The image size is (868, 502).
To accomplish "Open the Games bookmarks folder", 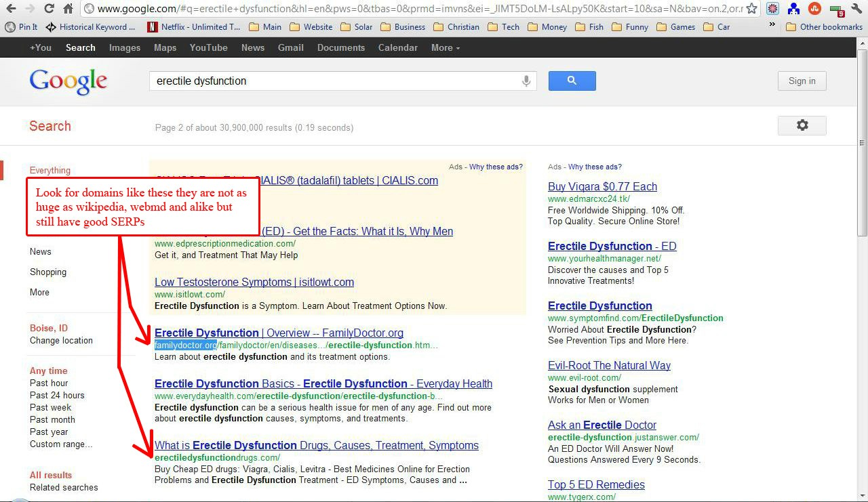I will [675, 27].
